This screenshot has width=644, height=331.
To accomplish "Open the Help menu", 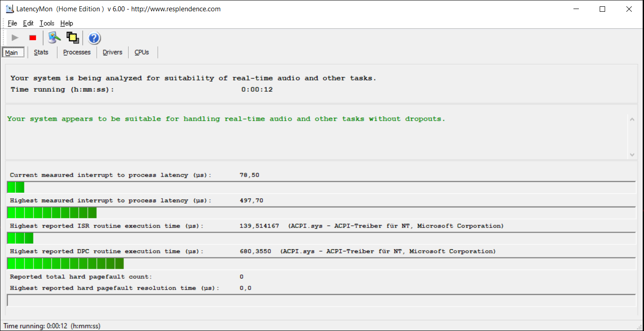I will pos(66,23).
